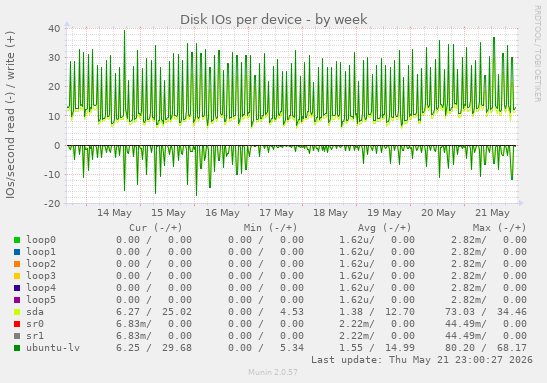Image resolution: width=547 pixels, height=383 pixels.
Task: Click the 16 May x-axis label
Action: 222,213
